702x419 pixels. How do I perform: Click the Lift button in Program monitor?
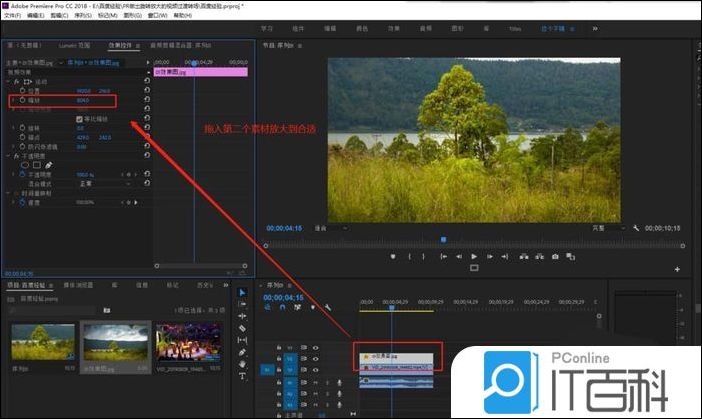pyautogui.click(x=524, y=257)
